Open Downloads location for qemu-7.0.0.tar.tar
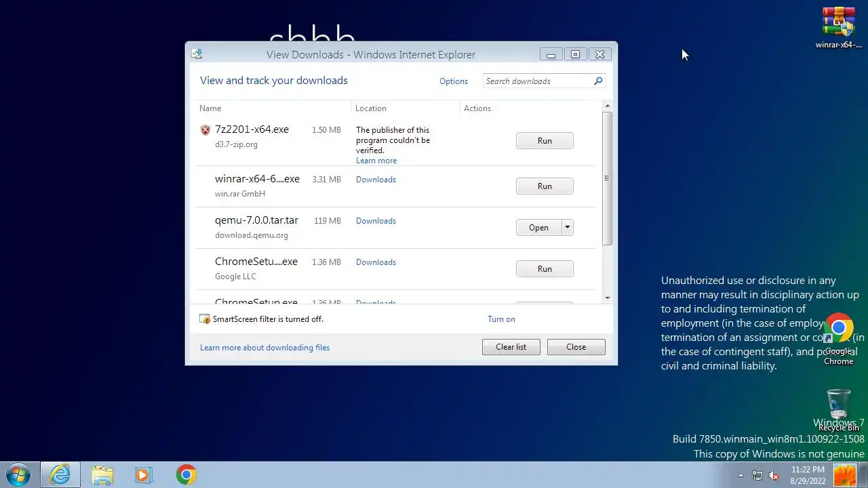The width and height of the screenshot is (868, 488). coord(376,221)
